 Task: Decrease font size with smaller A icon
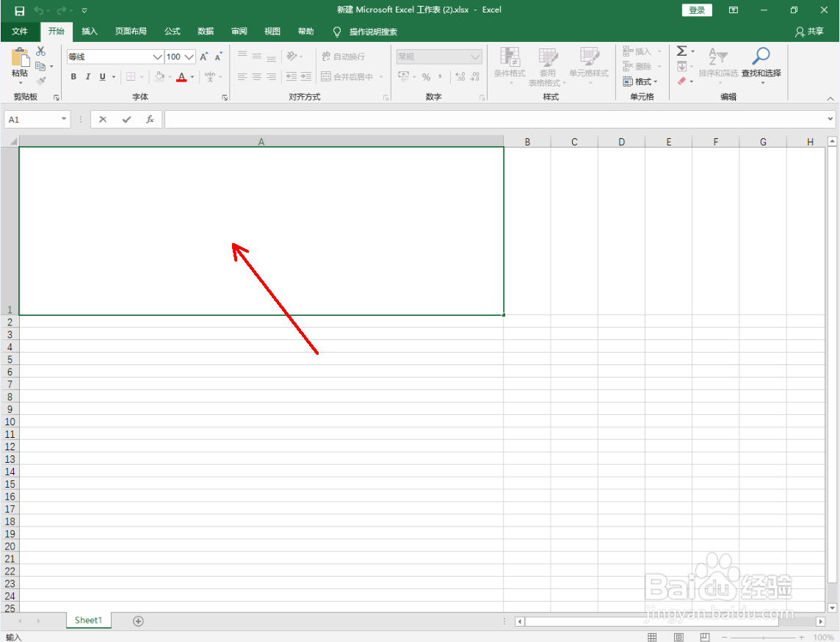(218, 57)
